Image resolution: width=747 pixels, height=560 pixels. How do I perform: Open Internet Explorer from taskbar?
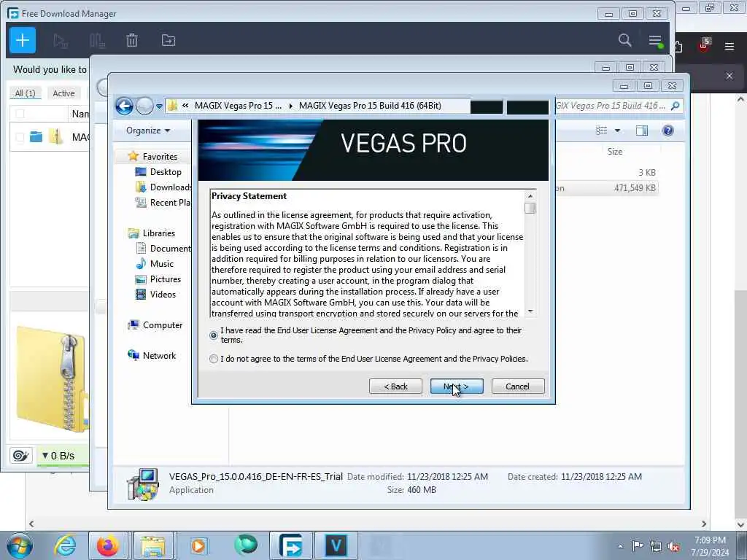[x=65, y=545]
